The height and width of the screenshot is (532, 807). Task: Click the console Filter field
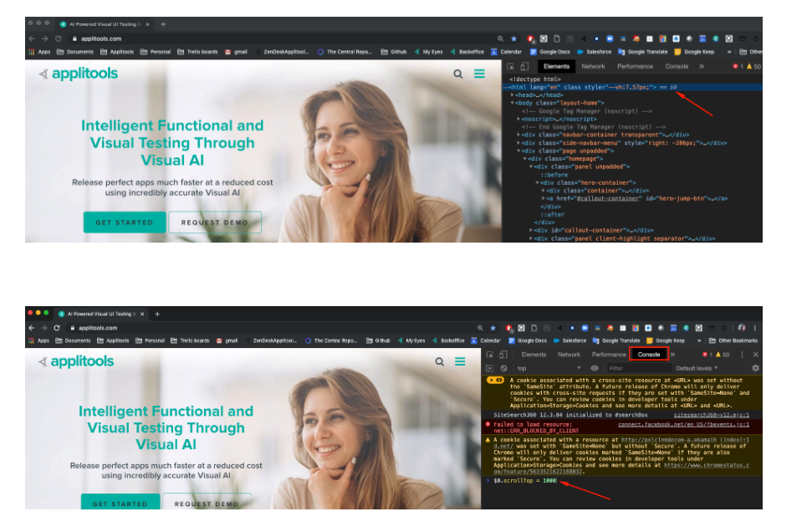point(639,368)
